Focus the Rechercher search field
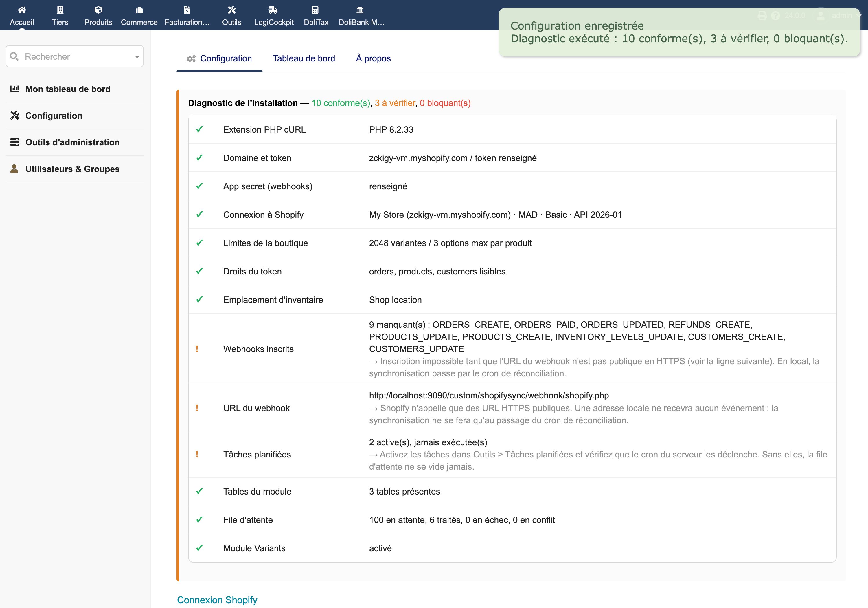This screenshot has height=608, width=868. click(74, 56)
